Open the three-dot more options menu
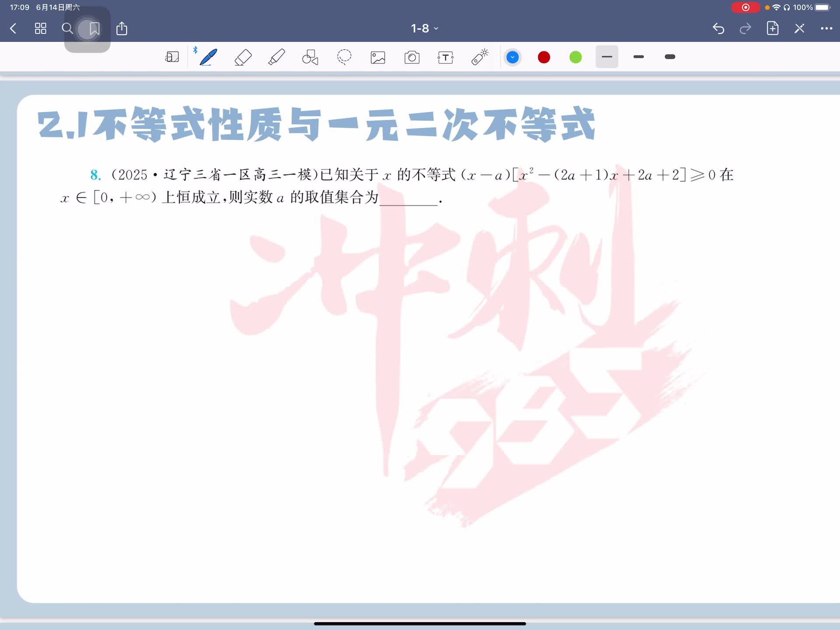 pyautogui.click(x=826, y=29)
